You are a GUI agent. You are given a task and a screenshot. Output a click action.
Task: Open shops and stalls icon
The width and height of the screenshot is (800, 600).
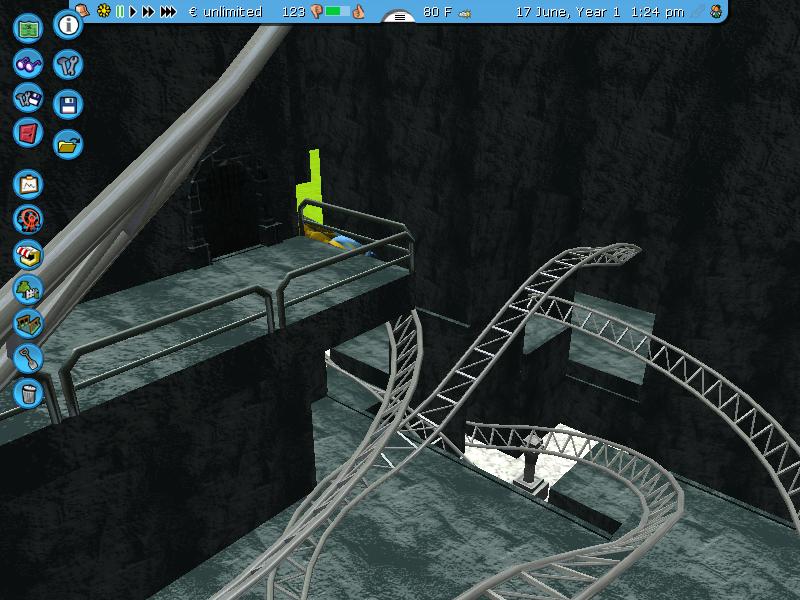[28, 255]
